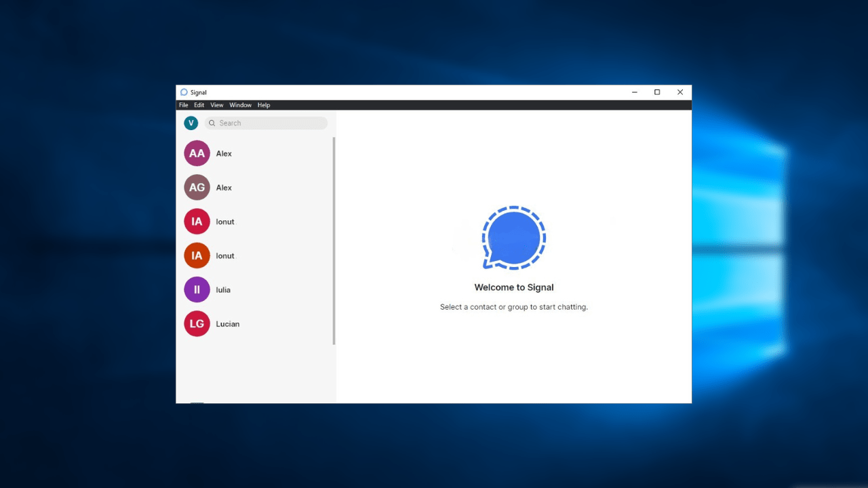
Task: Click the V profile avatar
Action: point(191,123)
